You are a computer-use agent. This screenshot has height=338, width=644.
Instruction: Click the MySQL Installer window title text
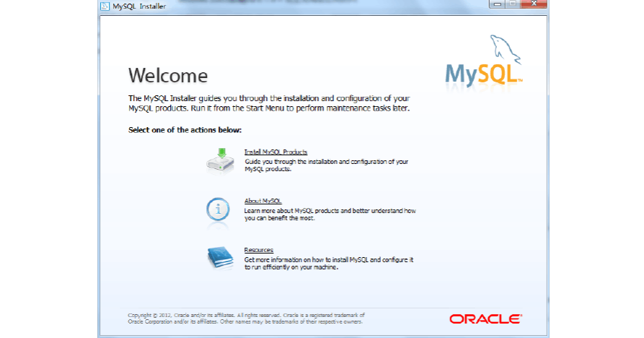(x=139, y=6)
